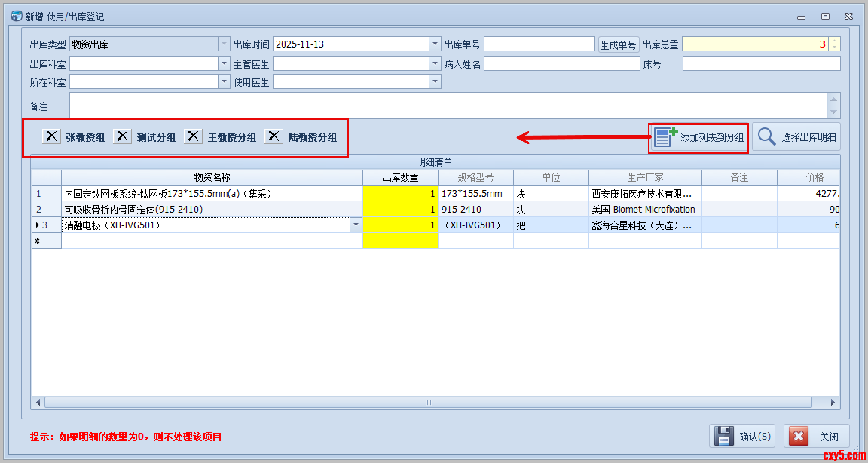Click the red X icon on 关闭
Viewport: 868px width, 463px height.
tap(798, 436)
